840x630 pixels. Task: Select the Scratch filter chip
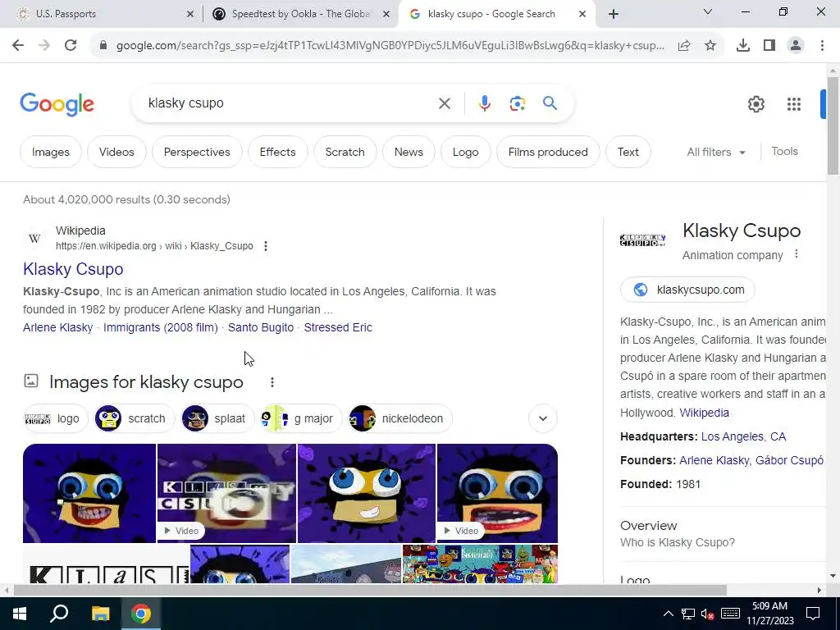[x=345, y=152]
